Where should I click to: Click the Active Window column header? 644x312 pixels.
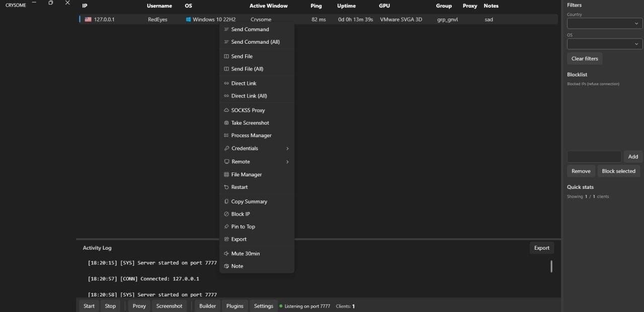[269, 6]
